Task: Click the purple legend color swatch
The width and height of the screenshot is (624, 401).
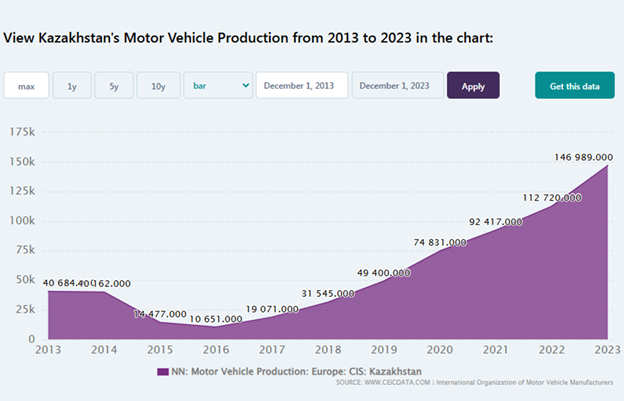Action: tap(163, 372)
